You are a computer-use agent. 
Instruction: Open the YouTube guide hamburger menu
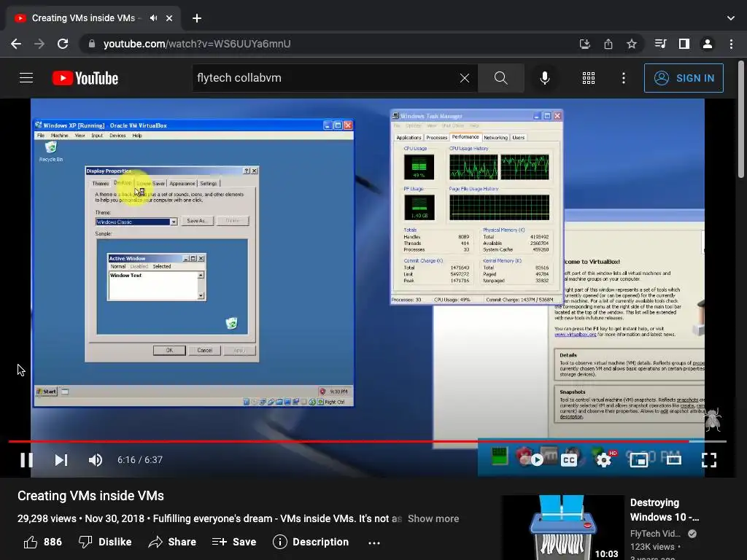point(26,77)
